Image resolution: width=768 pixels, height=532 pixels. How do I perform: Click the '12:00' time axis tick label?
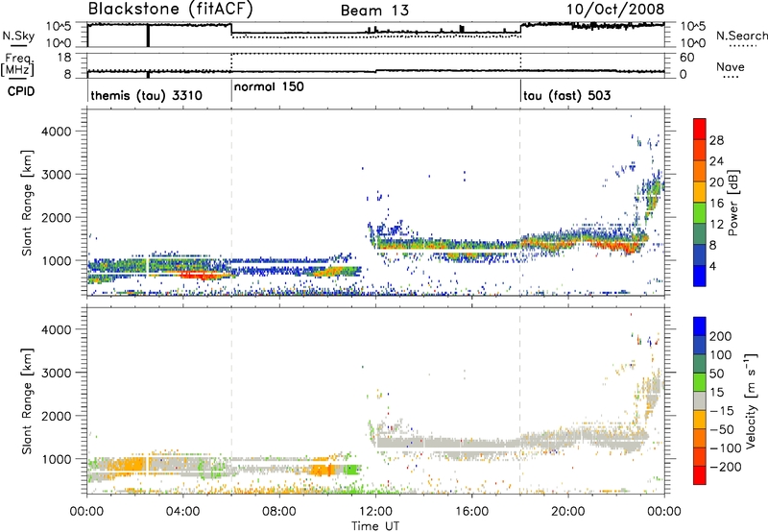point(375,512)
